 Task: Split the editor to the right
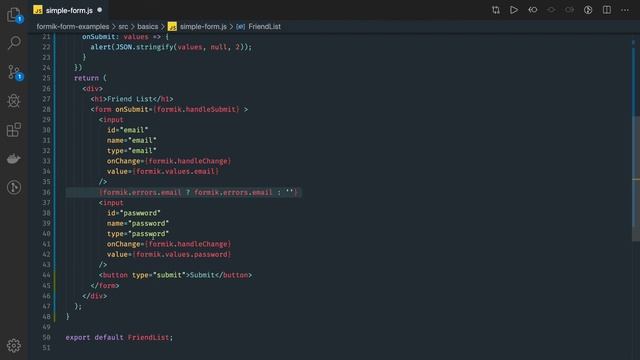[607, 10]
